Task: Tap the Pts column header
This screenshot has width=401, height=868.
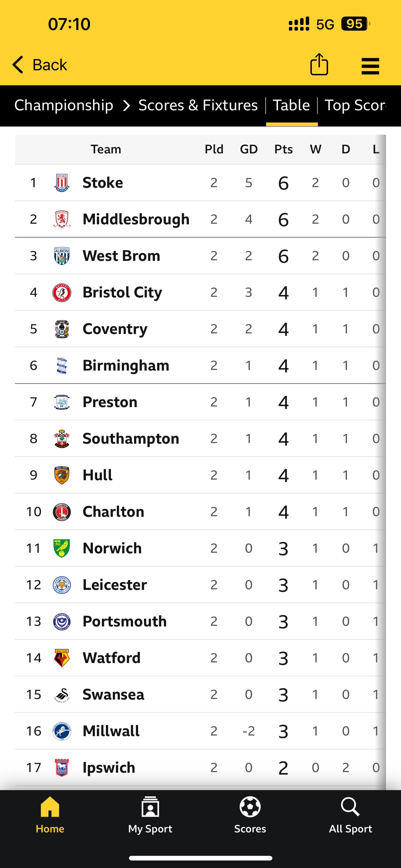Action: pyautogui.click(x=284, y=149)
